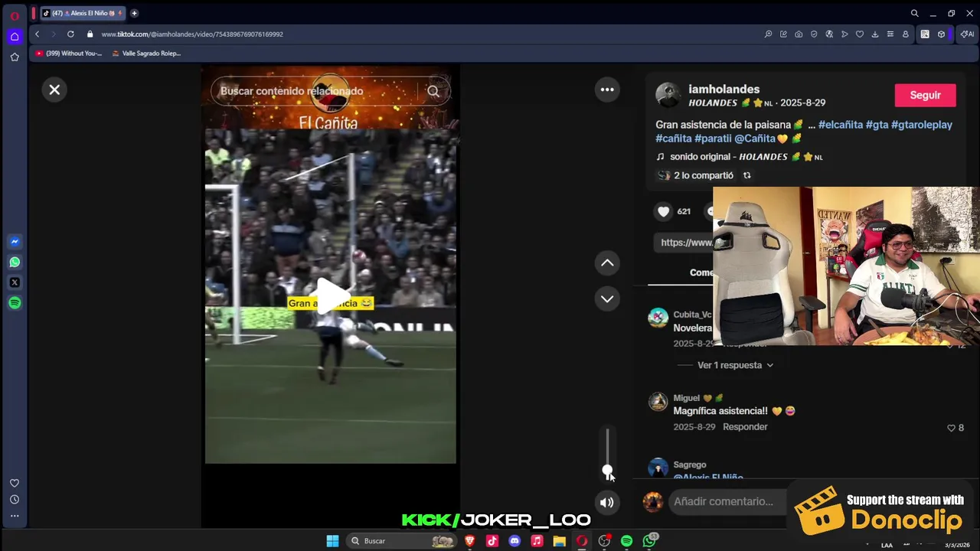
Task: Open the #paratii hashtag
Action: click(713, 139)
